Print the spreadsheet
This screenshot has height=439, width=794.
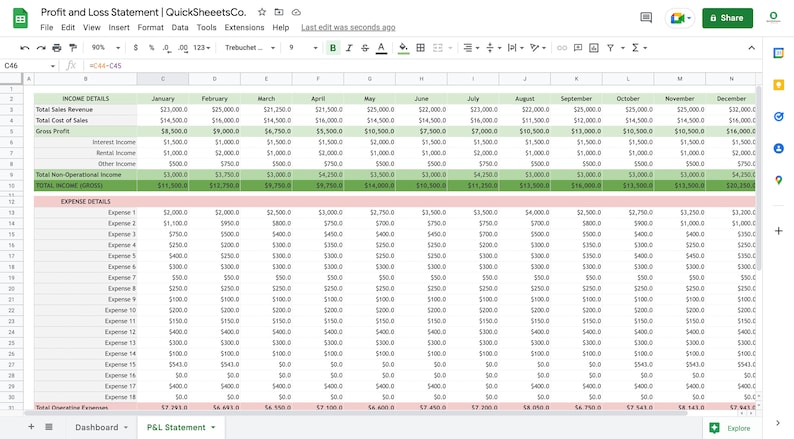tap(57, 48)
